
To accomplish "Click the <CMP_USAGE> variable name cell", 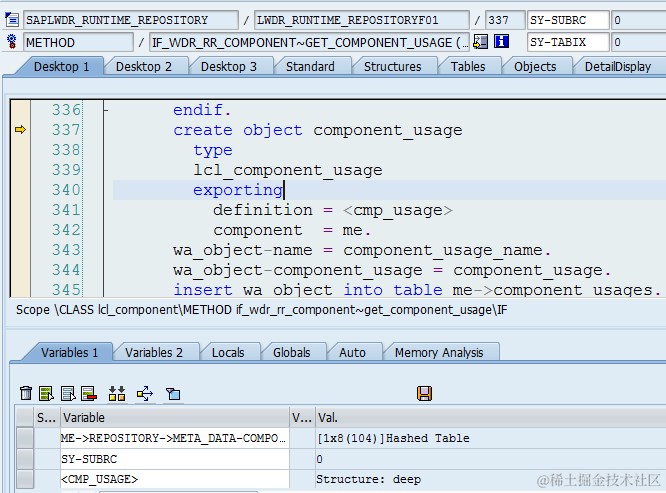I will [175, 479].
